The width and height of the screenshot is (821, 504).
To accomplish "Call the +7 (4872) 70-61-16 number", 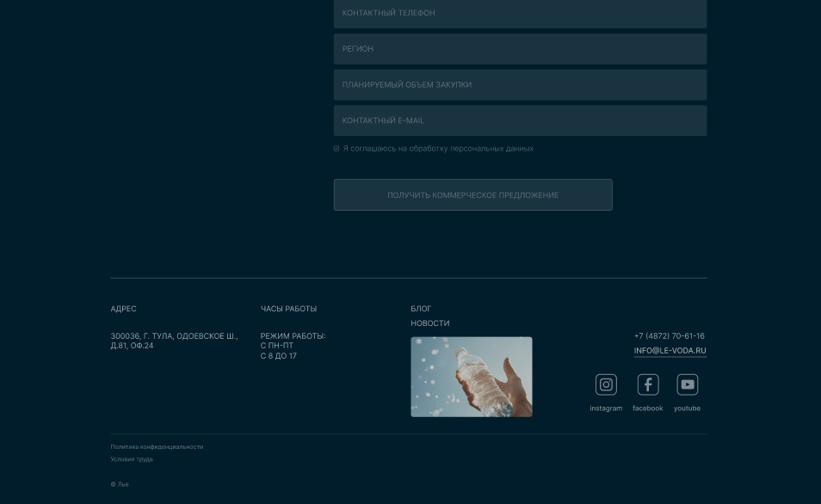I will pos(669,336).
